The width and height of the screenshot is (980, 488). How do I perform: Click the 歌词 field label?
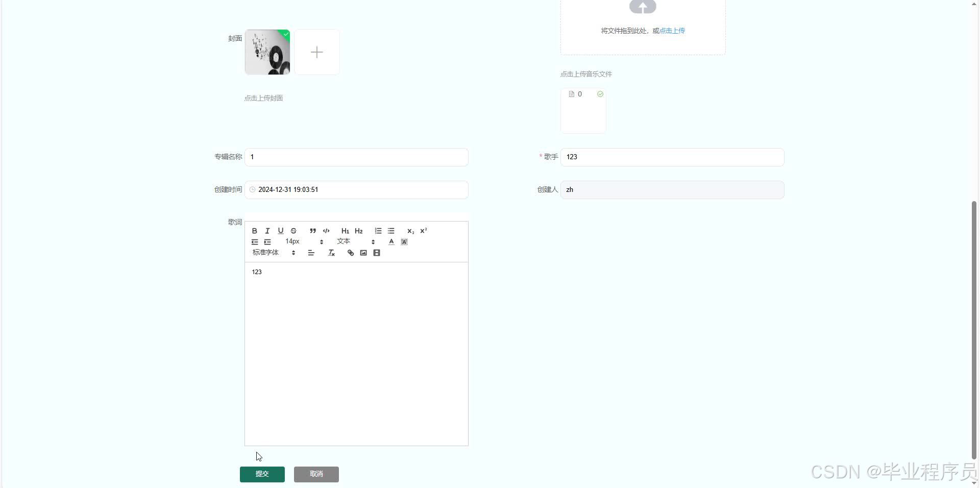click(x=235, y=222)
